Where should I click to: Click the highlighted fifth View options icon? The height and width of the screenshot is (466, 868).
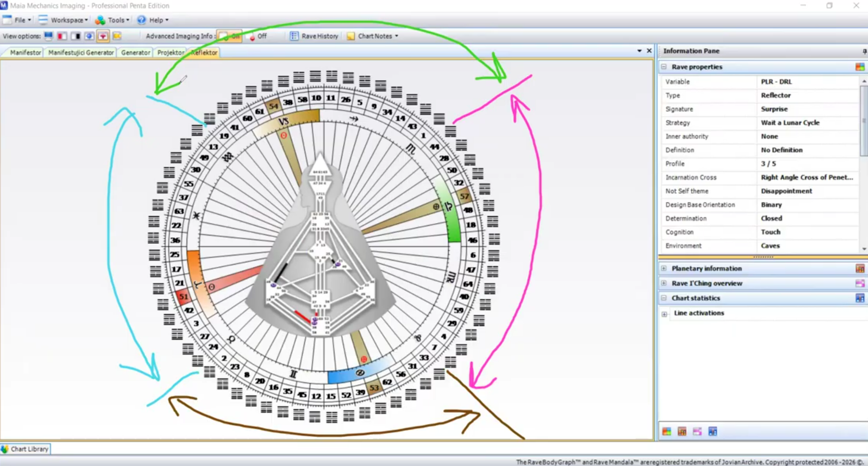point(103,36)
